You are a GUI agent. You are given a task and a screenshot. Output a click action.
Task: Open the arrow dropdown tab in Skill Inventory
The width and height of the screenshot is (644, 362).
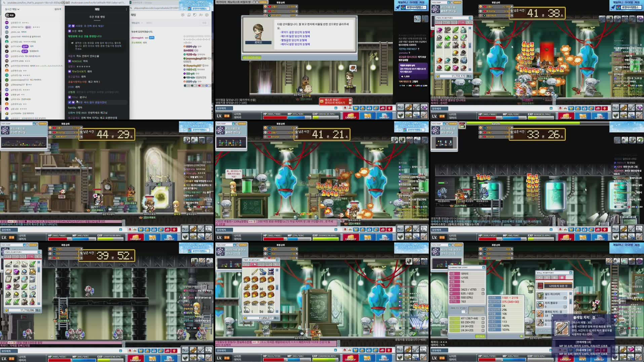click(539, 277)
